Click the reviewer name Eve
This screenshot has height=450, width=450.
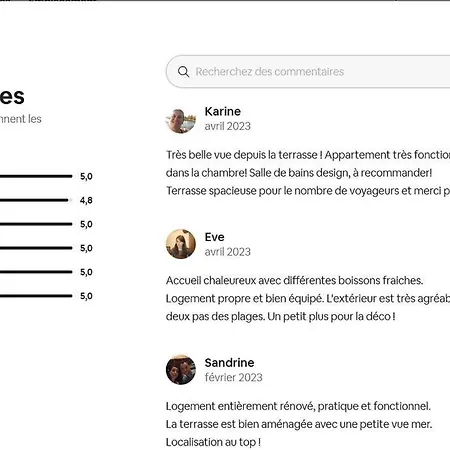(x=214, y=237)
